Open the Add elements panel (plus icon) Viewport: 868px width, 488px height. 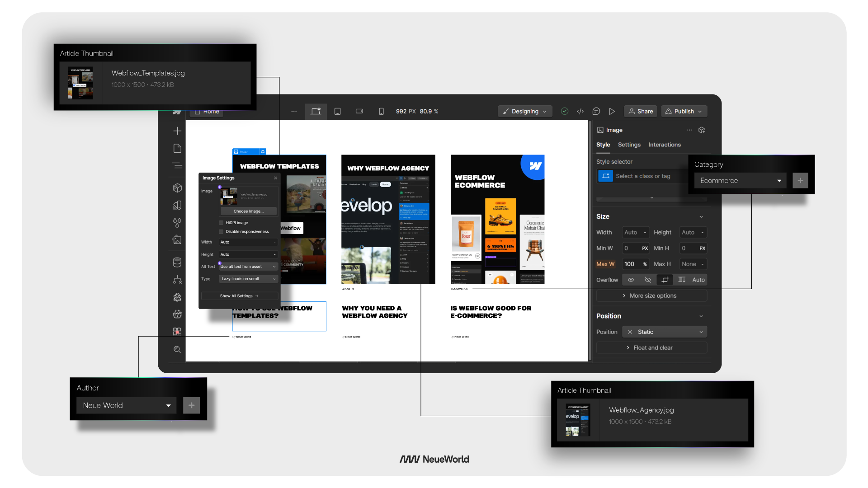(x=177, y=131)
